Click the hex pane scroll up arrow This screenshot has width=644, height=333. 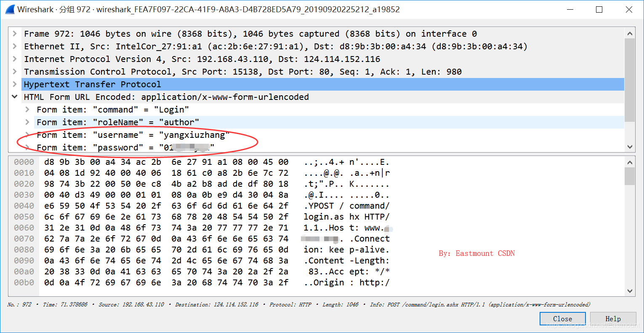click(630, 162)
